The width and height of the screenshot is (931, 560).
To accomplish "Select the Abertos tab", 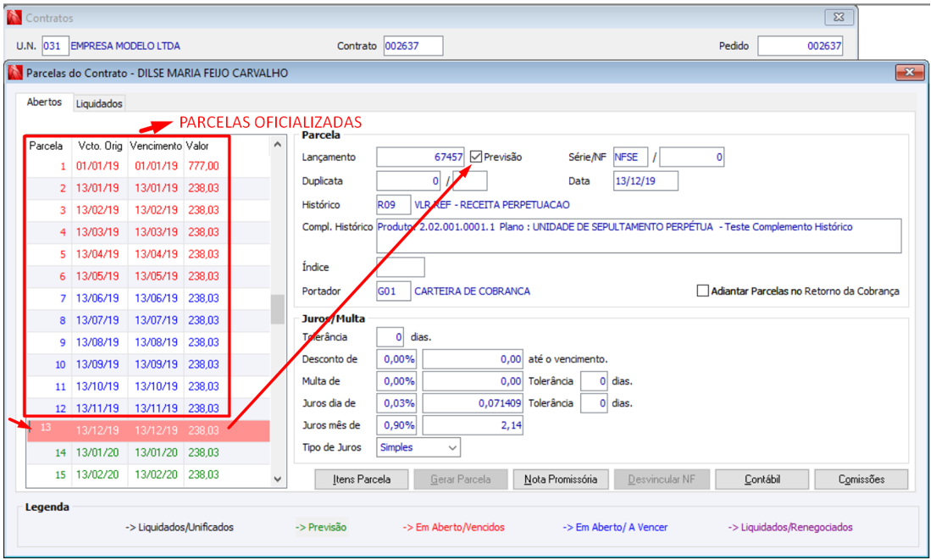I will tap(45, 103).
